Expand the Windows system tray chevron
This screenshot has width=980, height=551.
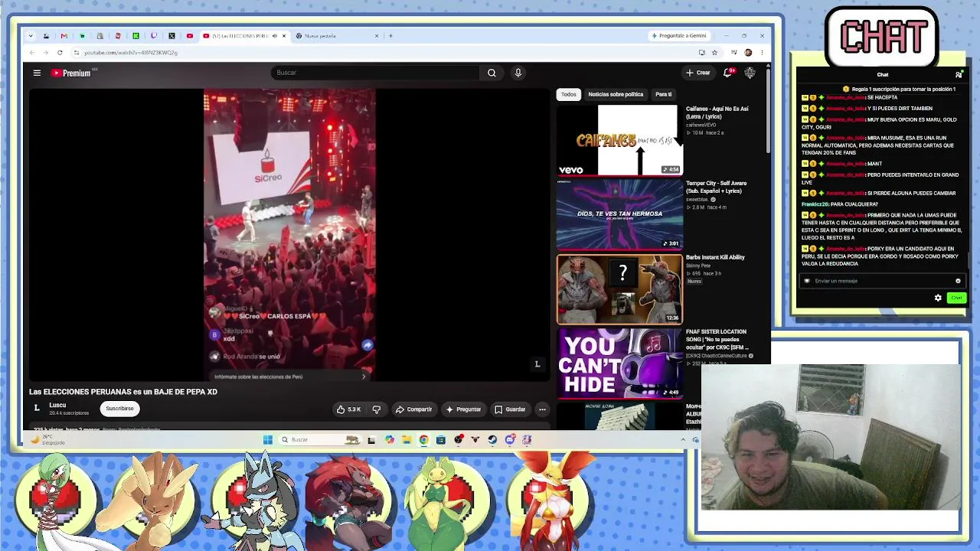click(x=683, y=439)
